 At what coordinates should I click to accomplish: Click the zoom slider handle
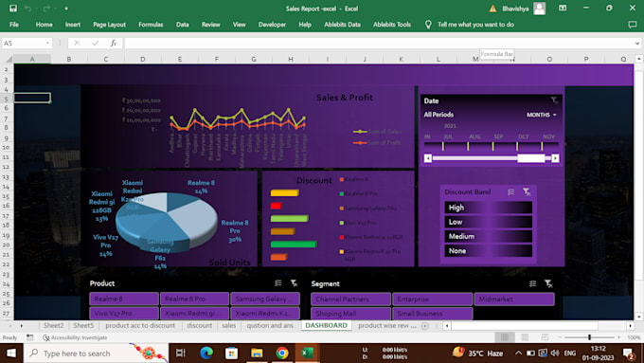[x=589, y=337]
